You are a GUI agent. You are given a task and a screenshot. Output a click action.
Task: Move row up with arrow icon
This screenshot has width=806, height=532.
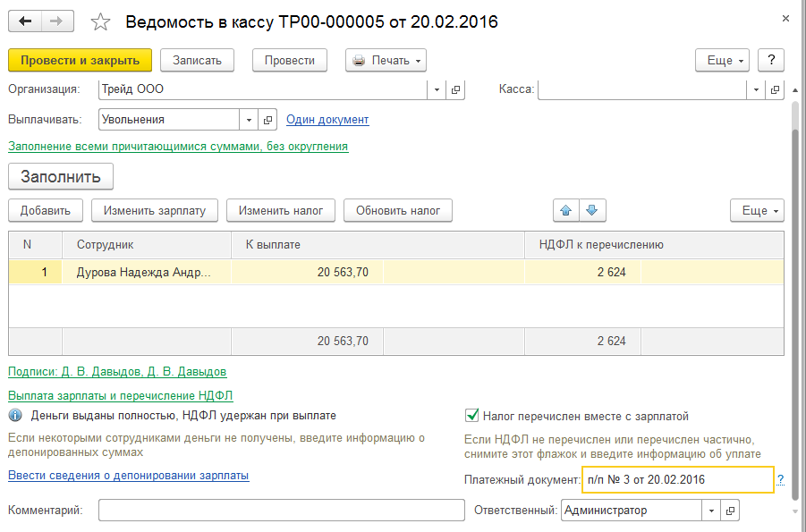click(565, 211)
